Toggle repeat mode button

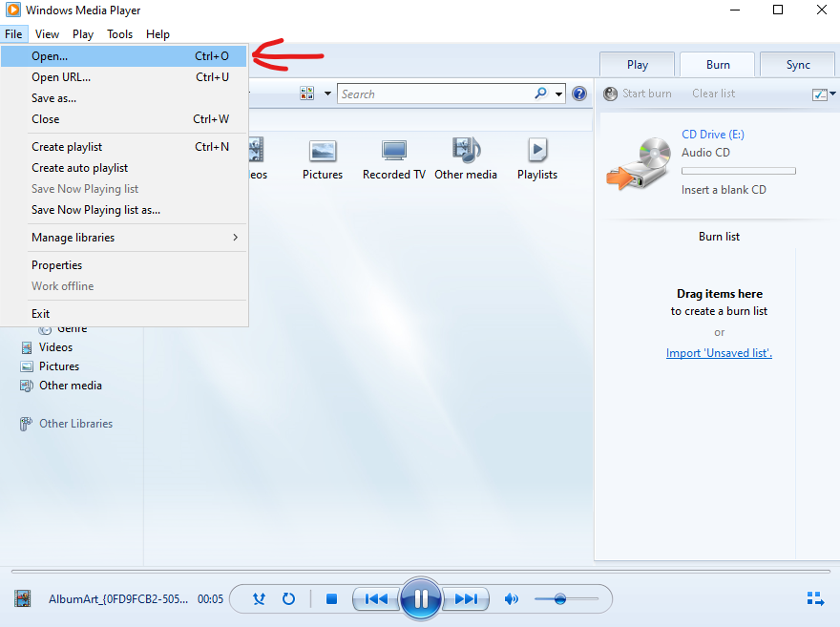[x=288, y=598]
